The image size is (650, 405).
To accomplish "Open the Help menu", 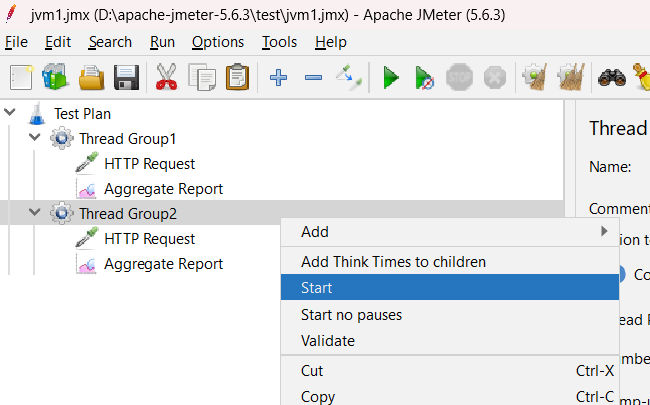I will coord(331,42).
